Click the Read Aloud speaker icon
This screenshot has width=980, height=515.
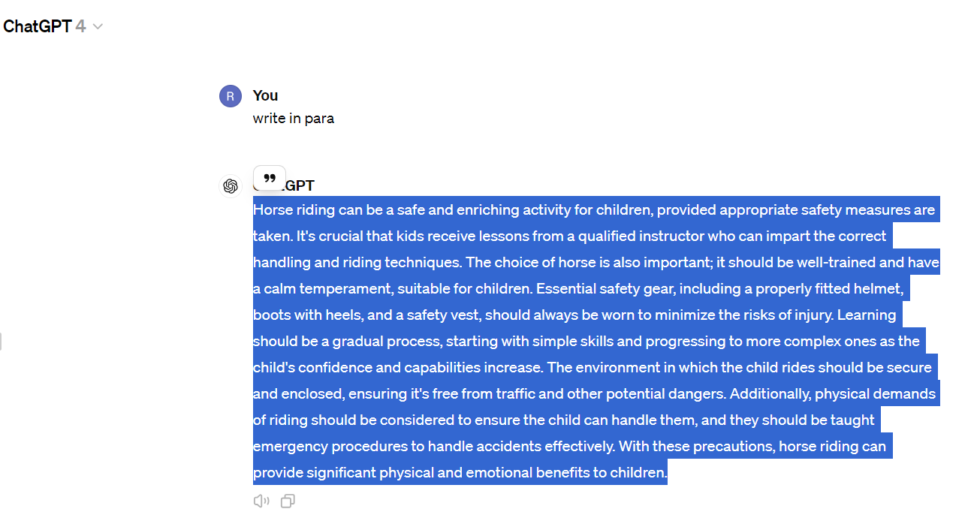click(261, 501)
